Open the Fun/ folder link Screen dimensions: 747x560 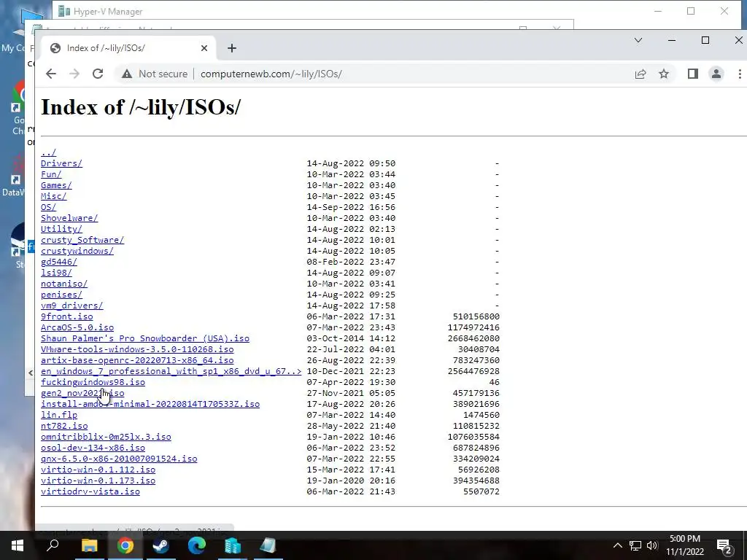51,174
